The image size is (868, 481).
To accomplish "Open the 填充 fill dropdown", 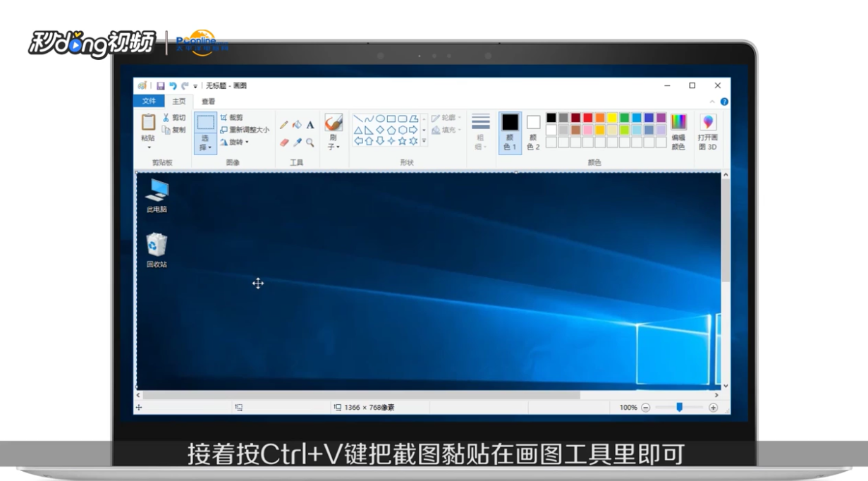I will (x=446, y=130).
